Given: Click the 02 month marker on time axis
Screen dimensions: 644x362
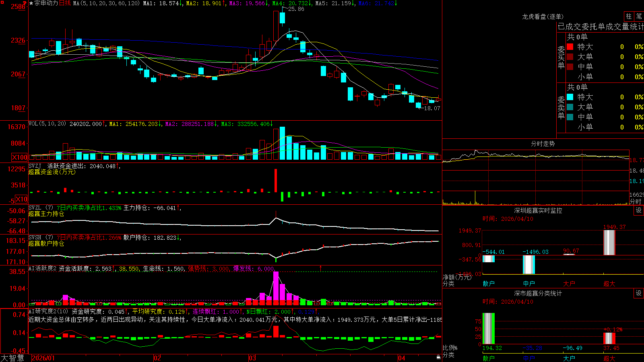Looking at the screenshot, I should click(x=158, y=358).
